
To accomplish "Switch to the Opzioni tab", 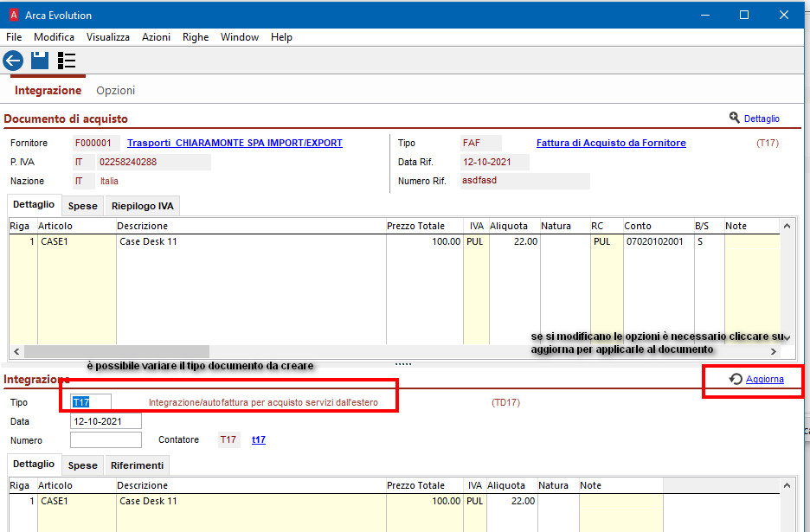I will (116, 90).
